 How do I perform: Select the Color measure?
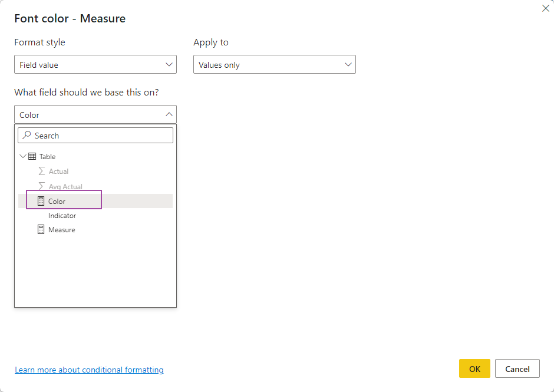coord(95,201)
